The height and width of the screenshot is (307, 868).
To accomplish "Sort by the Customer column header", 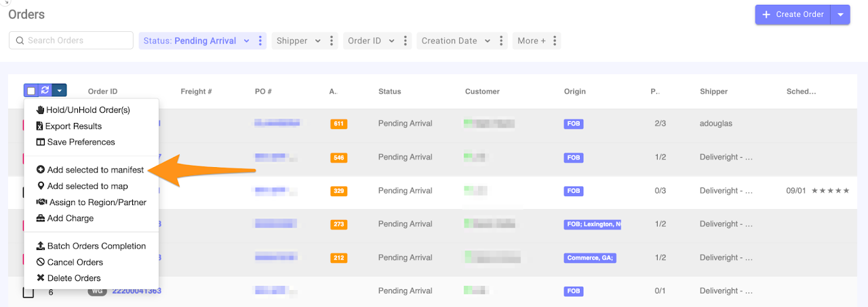I will [482, 91].
